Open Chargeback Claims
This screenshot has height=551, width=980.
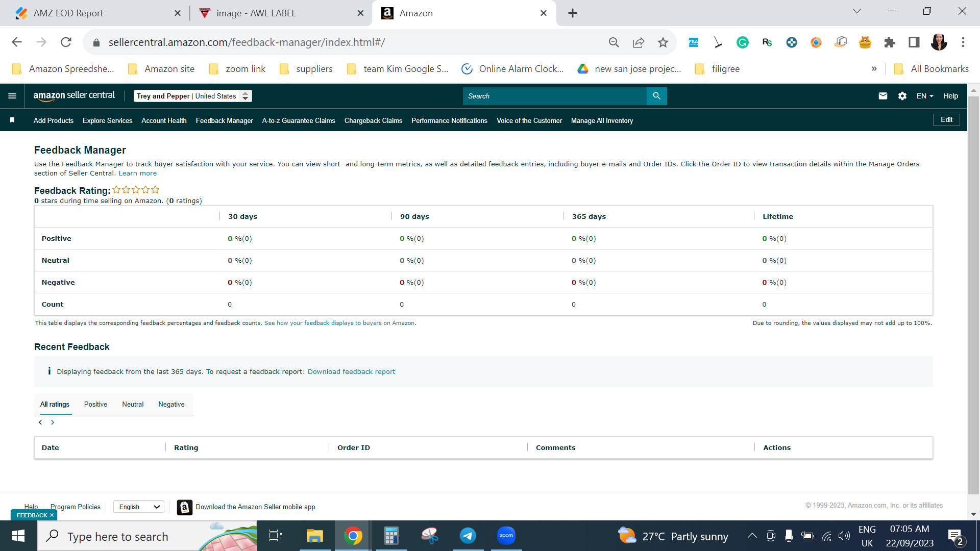[373, 120]
